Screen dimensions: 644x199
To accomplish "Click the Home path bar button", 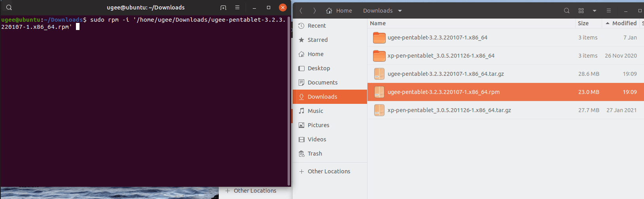I will 339,11.
